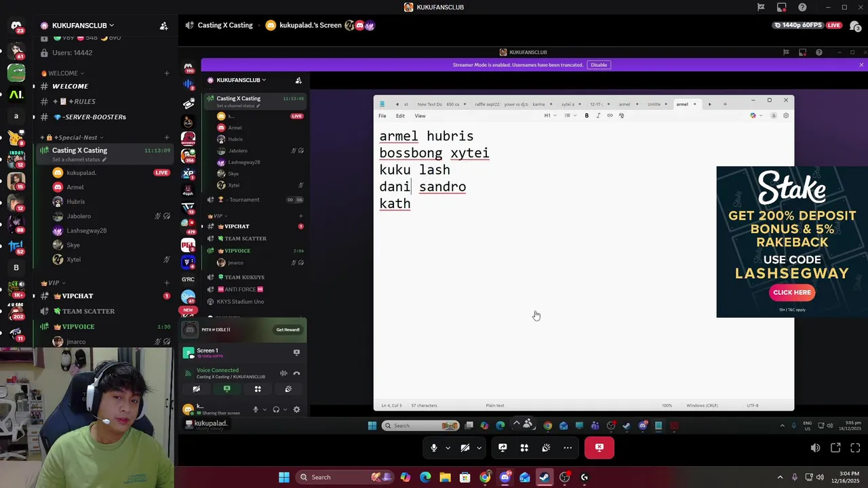Select the Casting X Casting voice channel
The width and height of the screenshot is (868, 488).
click(x=105, y=154)
